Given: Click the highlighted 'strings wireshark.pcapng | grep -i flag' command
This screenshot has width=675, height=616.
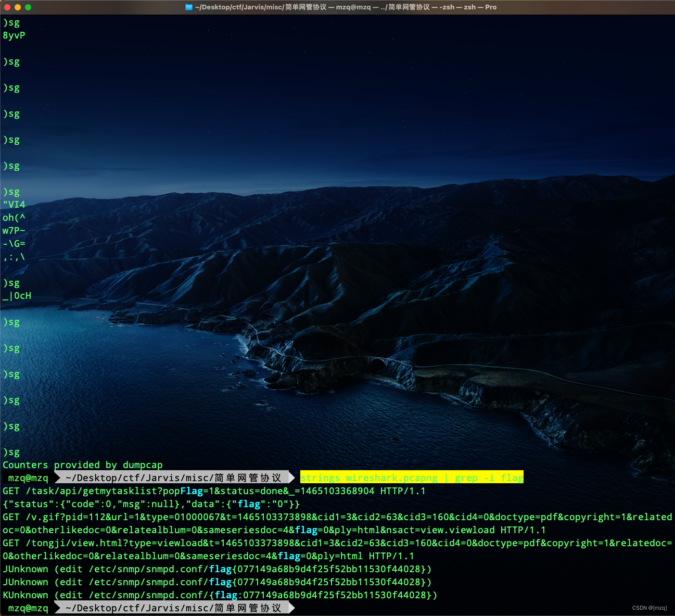Looking at the screenshot, I should tap(412, 477).
